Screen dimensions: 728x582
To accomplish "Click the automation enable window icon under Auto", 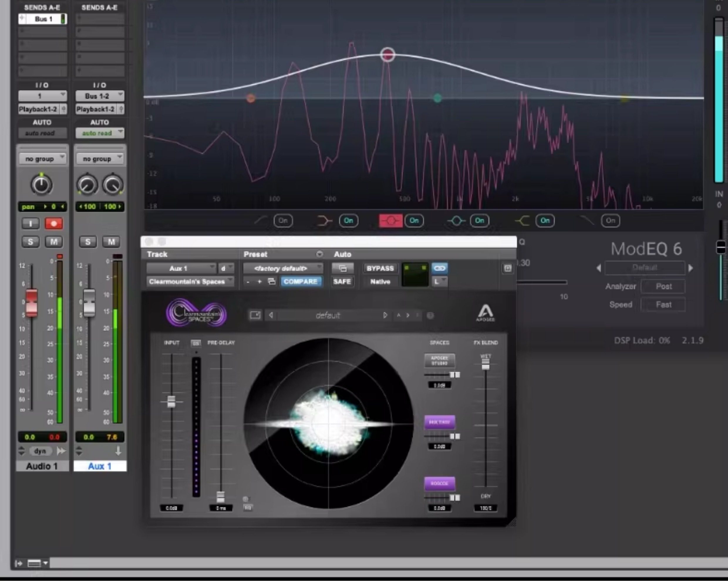I will 342,268.
